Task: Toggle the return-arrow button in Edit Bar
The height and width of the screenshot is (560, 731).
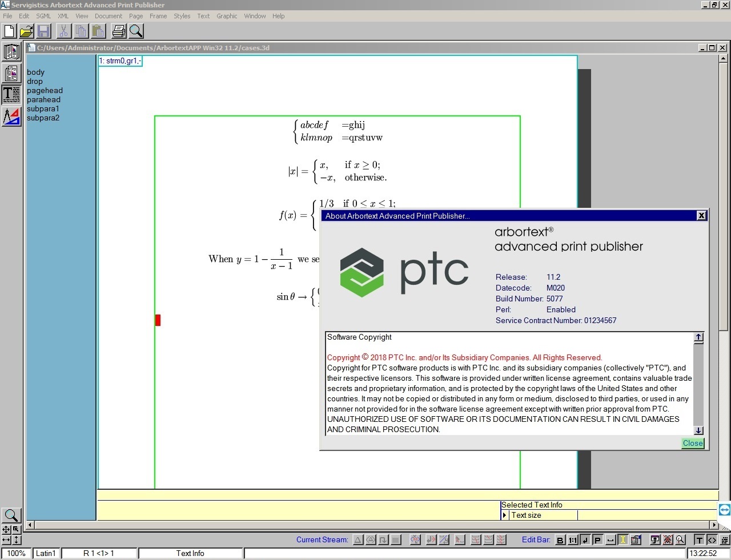Action: [585, 540]
